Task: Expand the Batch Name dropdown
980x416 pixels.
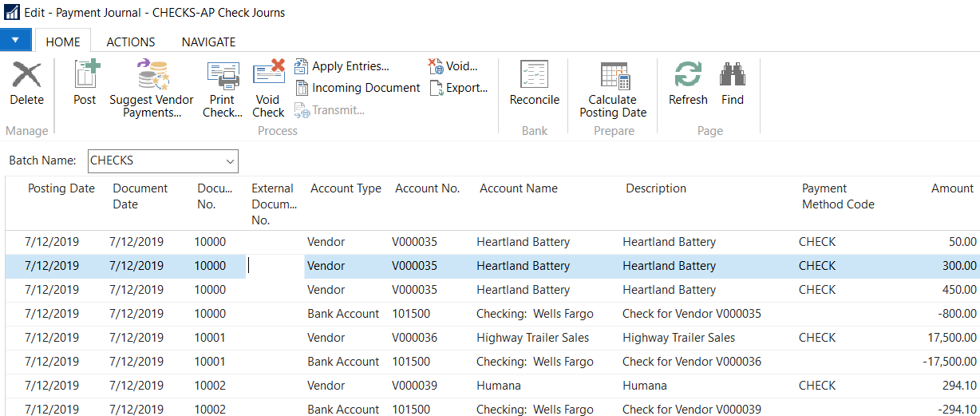Action: [x=230, y=161]
